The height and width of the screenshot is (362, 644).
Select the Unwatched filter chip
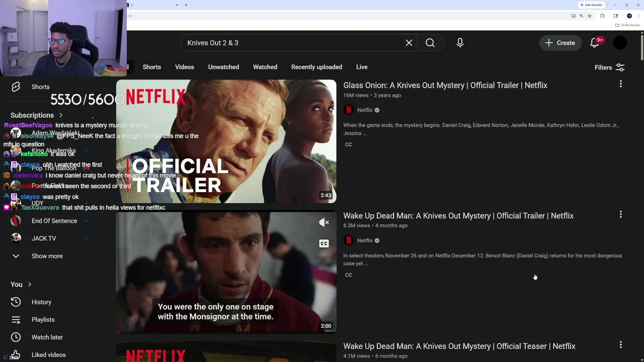coord(223,67)
